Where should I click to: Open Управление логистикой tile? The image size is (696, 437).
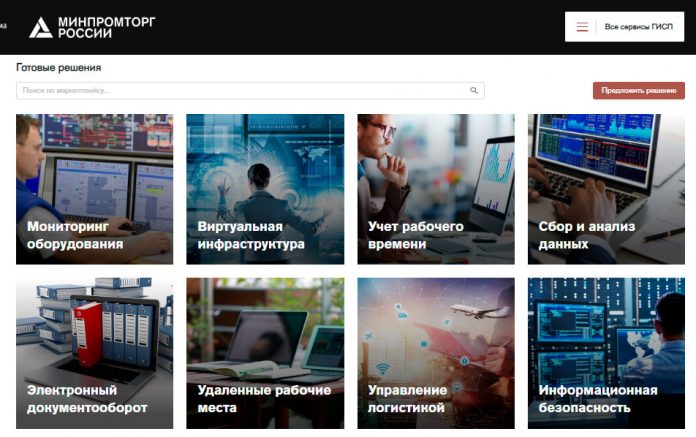[436, 353]
